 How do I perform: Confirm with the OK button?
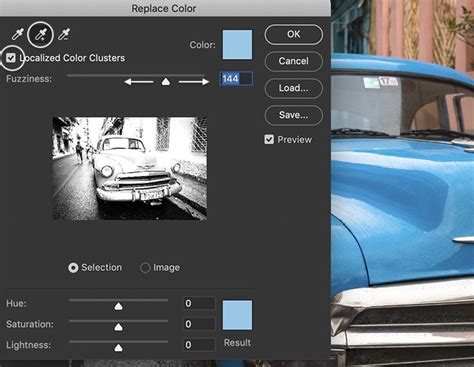[294, 34]
